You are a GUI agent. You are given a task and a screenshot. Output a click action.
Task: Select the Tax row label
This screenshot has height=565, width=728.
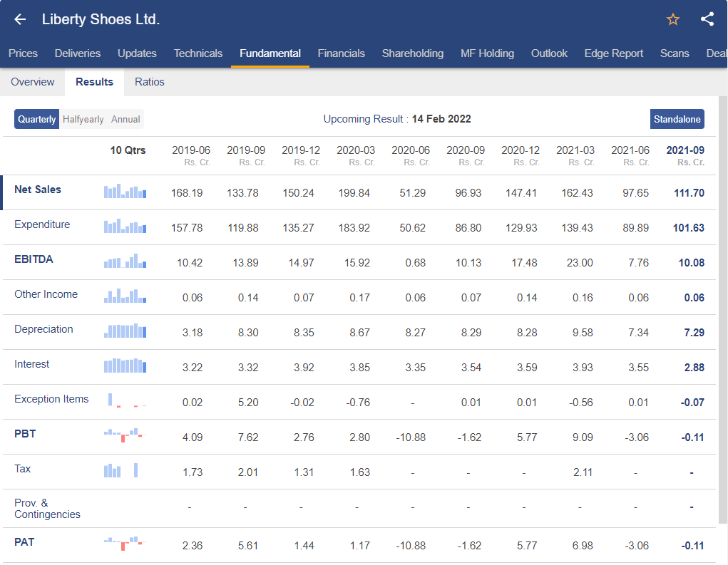(x=22, y=469)
